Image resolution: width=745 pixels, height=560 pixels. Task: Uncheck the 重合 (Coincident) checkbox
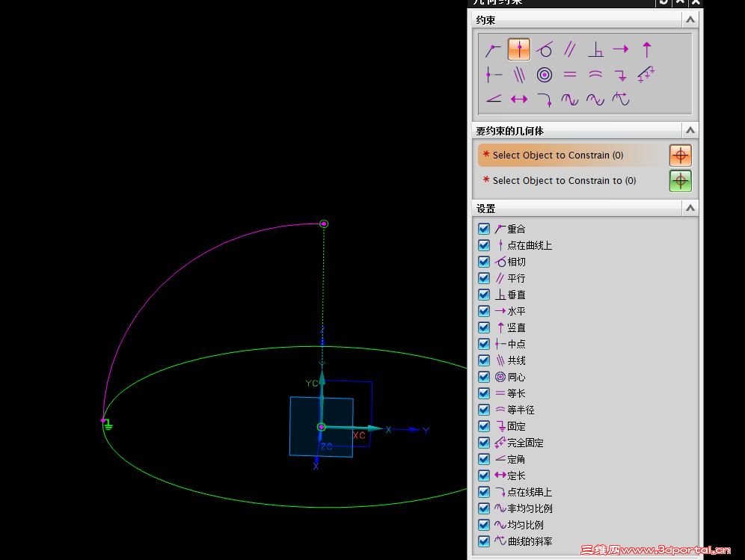coord(484,229)
